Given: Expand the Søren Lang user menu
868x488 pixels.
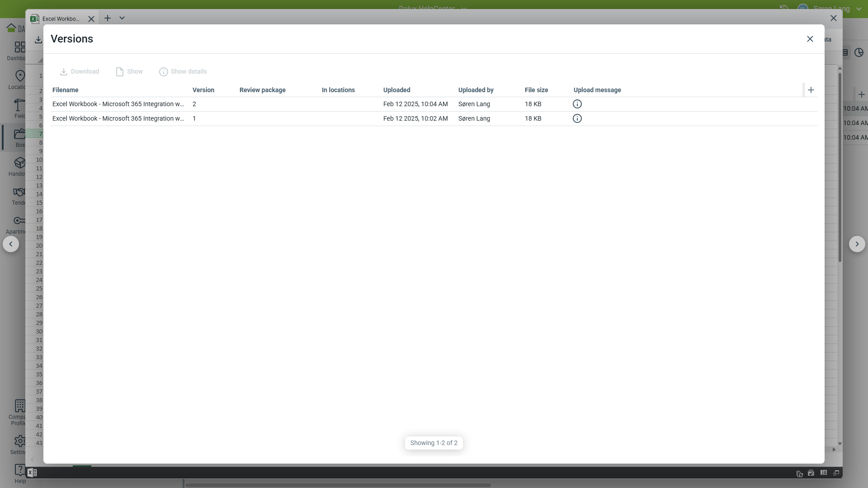Looking at the screenshot, I should 859,9.
